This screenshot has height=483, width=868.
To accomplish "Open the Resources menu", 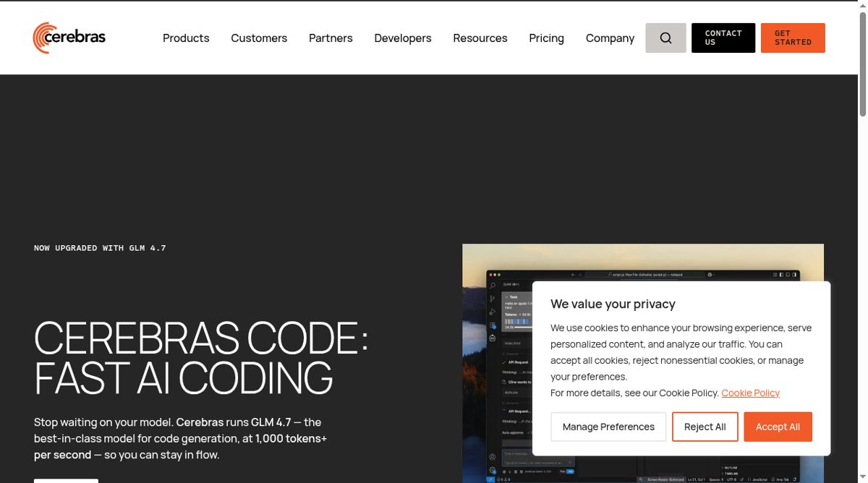I will [x=480, y=38].
